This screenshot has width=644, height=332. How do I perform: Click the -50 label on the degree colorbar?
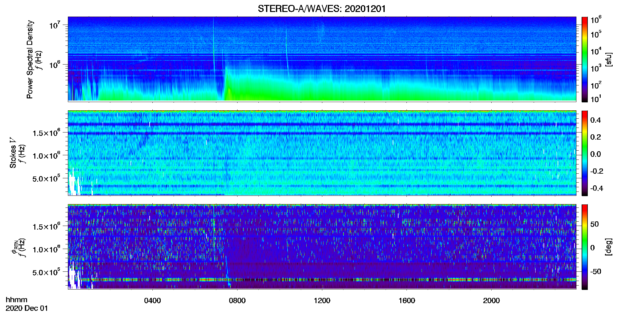596,271
